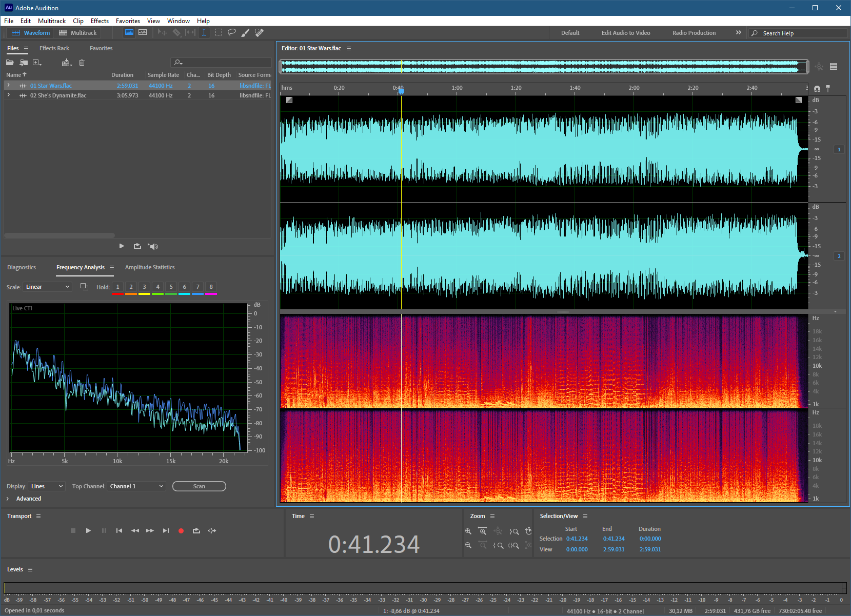Choose Default workspace
This screenshot has width=851, height=616.
(x=570, y=33)
